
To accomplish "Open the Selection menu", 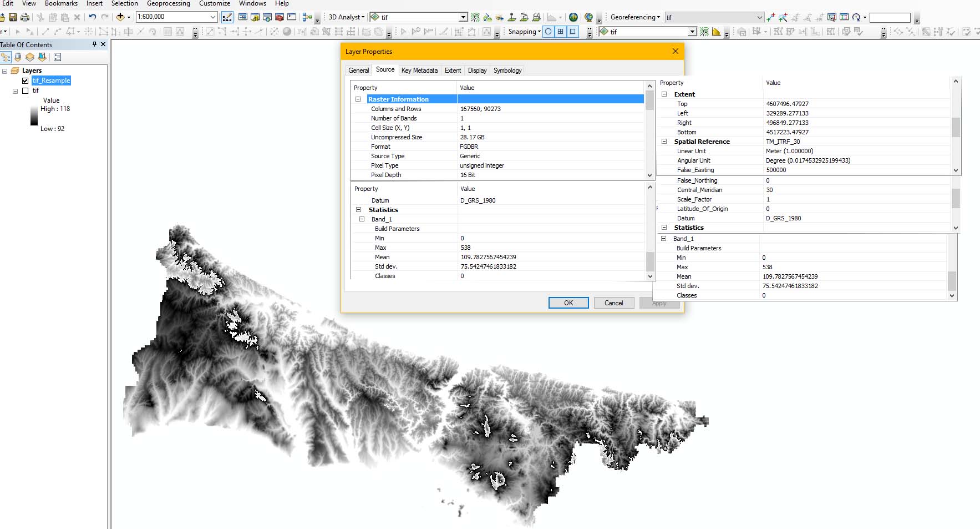I will pos(125,3).
